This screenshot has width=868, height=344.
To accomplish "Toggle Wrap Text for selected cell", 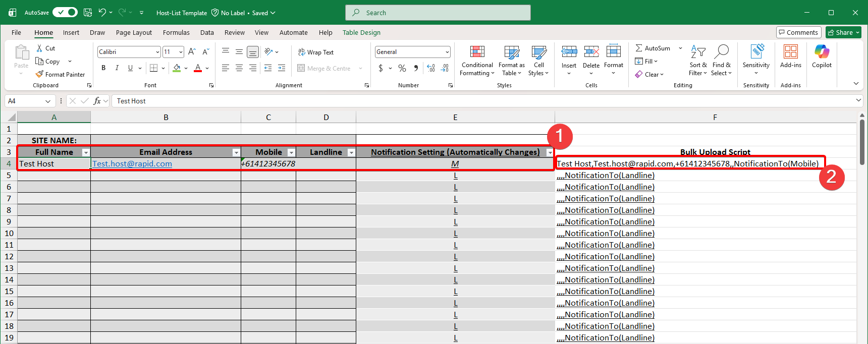I will 316,52.
